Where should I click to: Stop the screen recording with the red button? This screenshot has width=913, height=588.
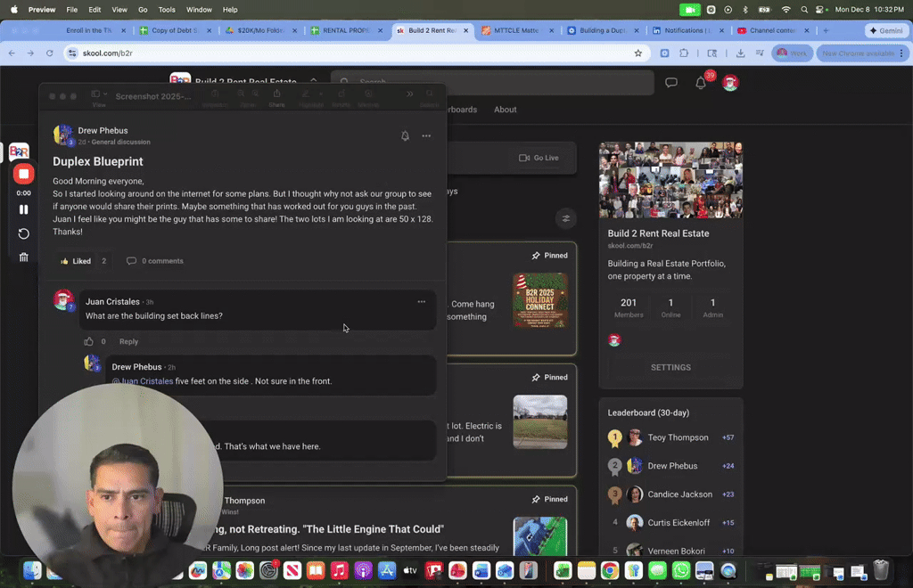[23, 174]
